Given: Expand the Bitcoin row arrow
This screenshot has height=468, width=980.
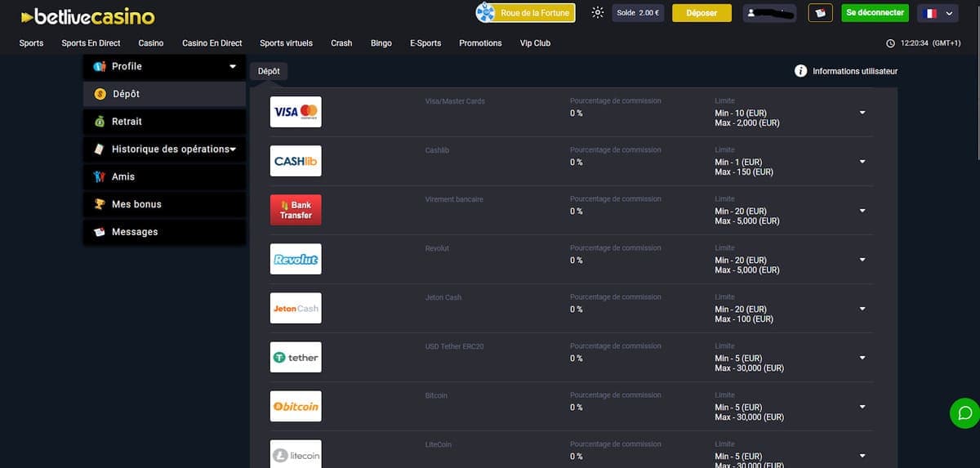Looking at the screenshot, I should 862,407.
